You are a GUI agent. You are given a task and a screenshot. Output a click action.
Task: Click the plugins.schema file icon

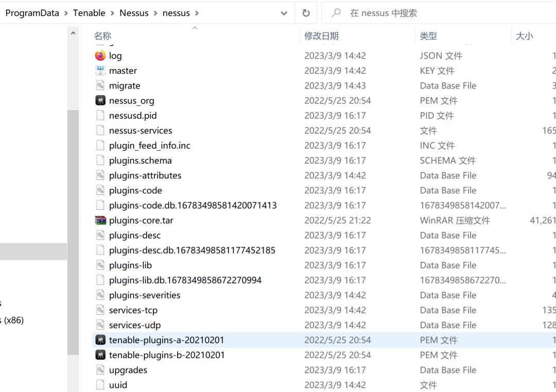[x=100, y=160]
